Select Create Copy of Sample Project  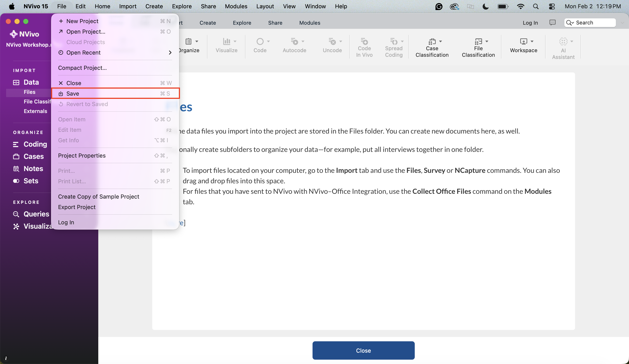(x=115, y=197)
